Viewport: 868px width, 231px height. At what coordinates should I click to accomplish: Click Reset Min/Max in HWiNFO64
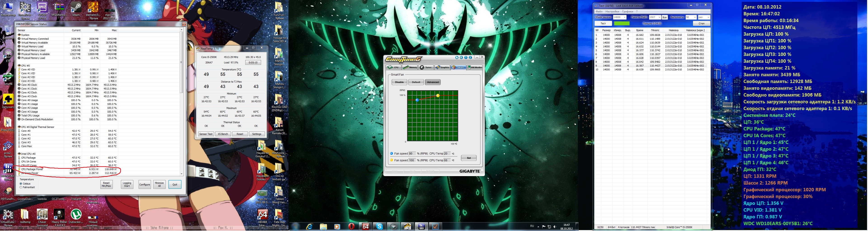click(106, 184)
